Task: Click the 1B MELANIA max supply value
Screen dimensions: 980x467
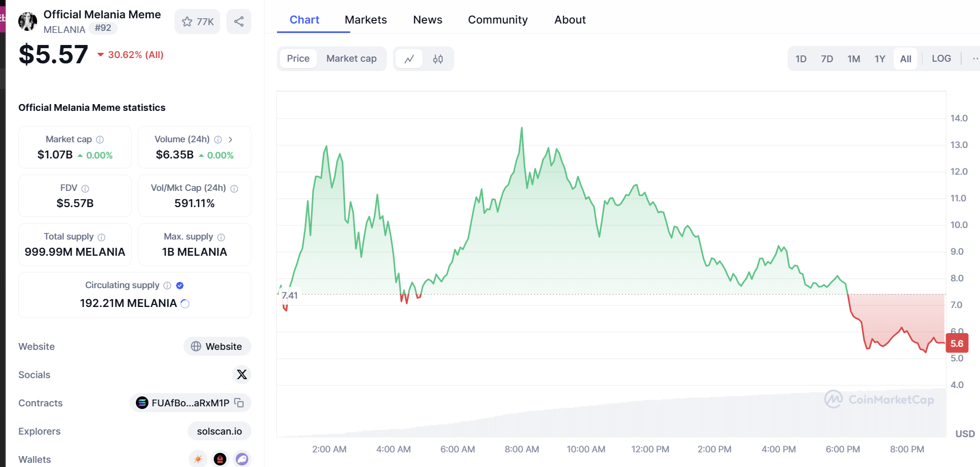Action: click(x=194, y=252)
